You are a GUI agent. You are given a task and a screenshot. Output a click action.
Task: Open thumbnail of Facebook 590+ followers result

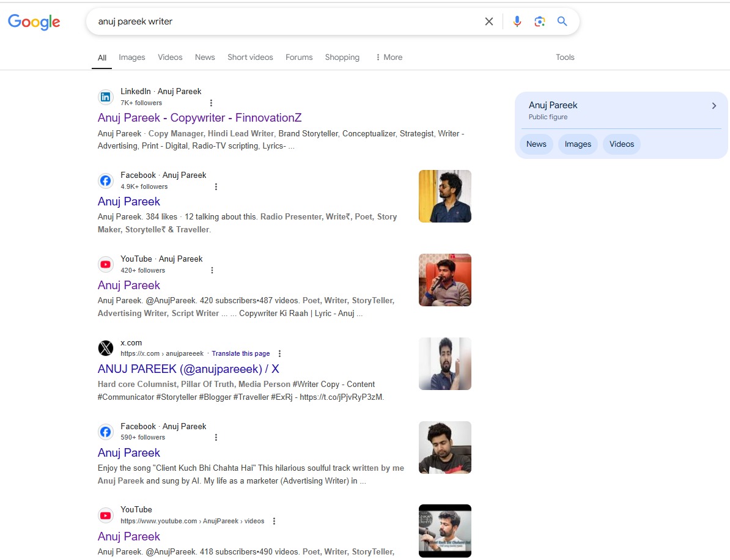444,448
